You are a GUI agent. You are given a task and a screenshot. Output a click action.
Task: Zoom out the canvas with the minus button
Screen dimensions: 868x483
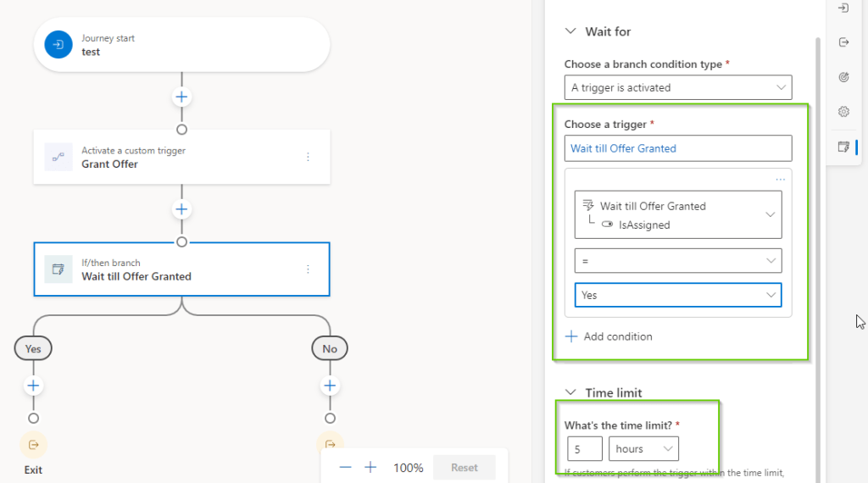tap(345, 468)
